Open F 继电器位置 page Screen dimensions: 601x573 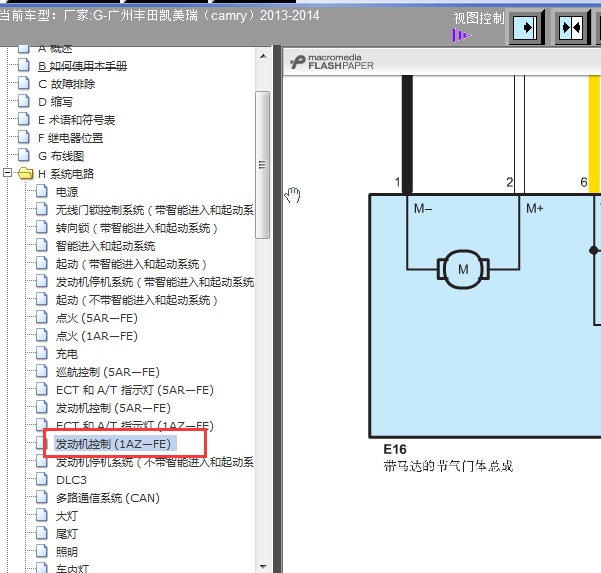click(x=71, y=138)
